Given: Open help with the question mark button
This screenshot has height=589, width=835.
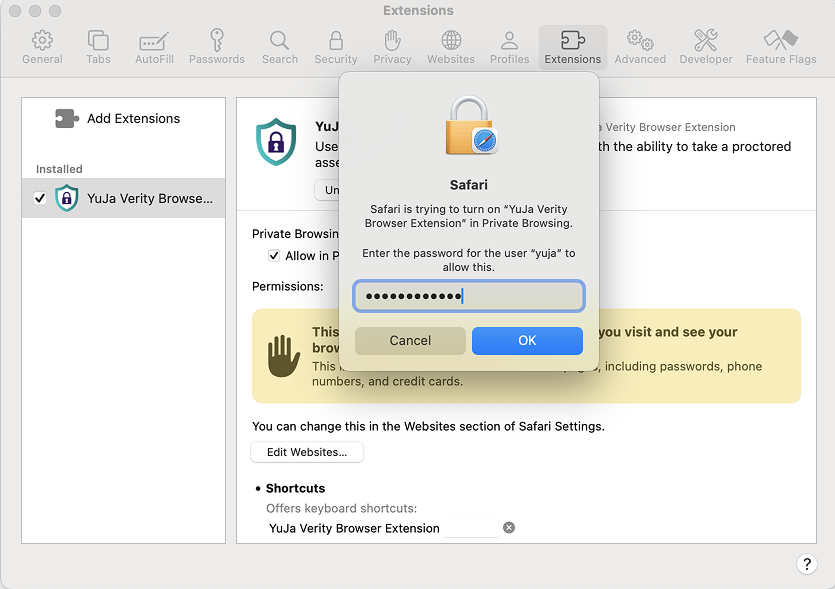Looking at the screenshot, I should (807, 564).
